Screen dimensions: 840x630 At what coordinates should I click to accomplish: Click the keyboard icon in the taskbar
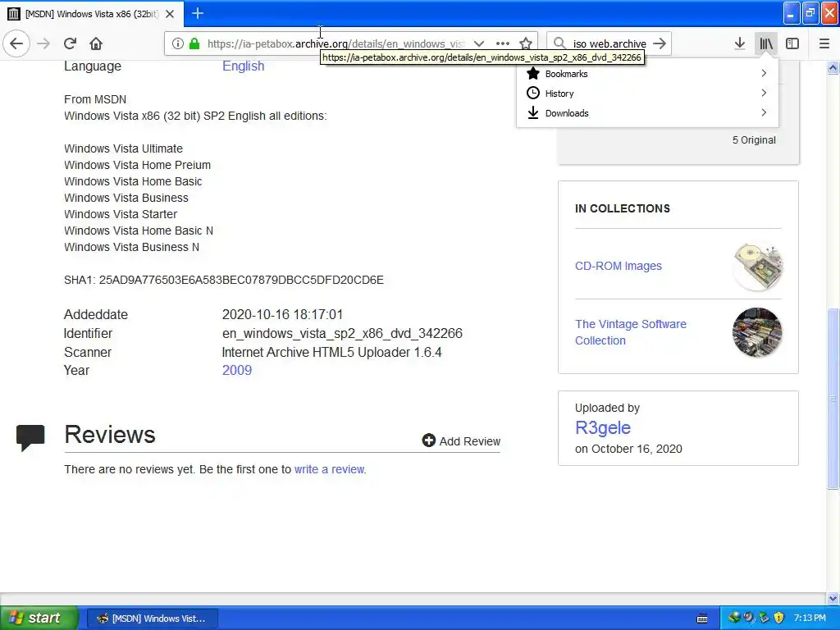[x=702, y=619]
